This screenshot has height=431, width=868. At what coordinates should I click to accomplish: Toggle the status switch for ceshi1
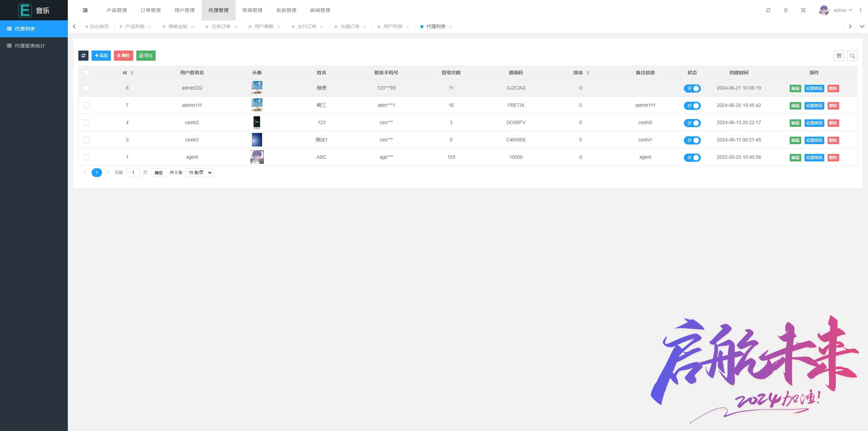(692, 140)
